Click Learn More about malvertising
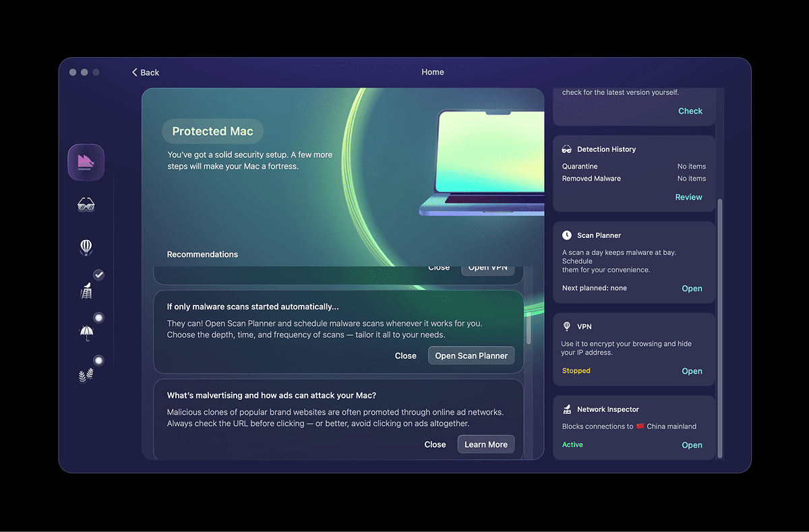 click(485, 444)
